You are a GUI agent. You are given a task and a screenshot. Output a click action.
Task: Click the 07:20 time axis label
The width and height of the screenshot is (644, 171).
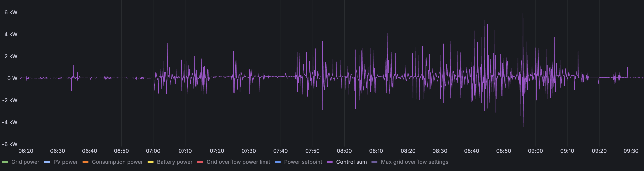point(217,151)
